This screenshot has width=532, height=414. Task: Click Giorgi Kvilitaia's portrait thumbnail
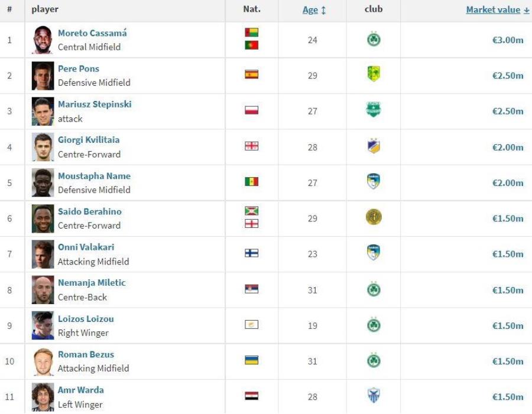[43, 147]
